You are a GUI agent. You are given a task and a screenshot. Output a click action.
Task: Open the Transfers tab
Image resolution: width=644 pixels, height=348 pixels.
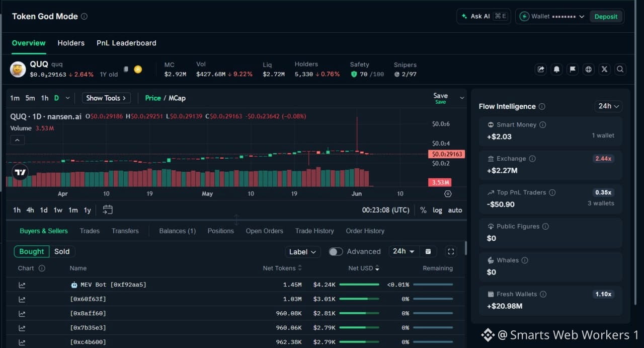[x=125, y=231]
